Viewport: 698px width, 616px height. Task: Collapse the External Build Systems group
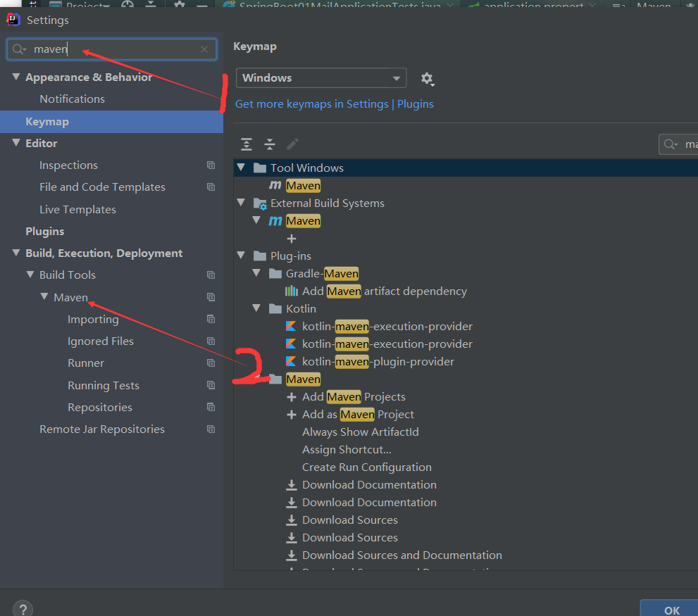(x=242, y=203)
